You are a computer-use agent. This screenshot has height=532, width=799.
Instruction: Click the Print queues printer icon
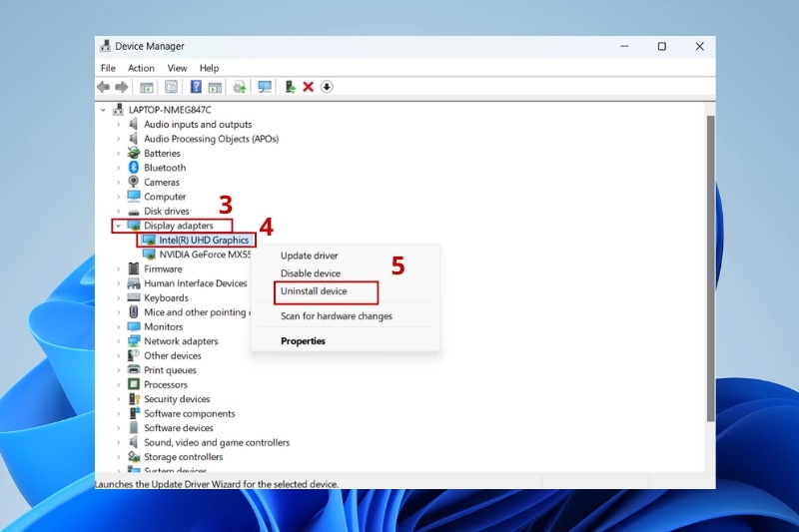[134, 369]
